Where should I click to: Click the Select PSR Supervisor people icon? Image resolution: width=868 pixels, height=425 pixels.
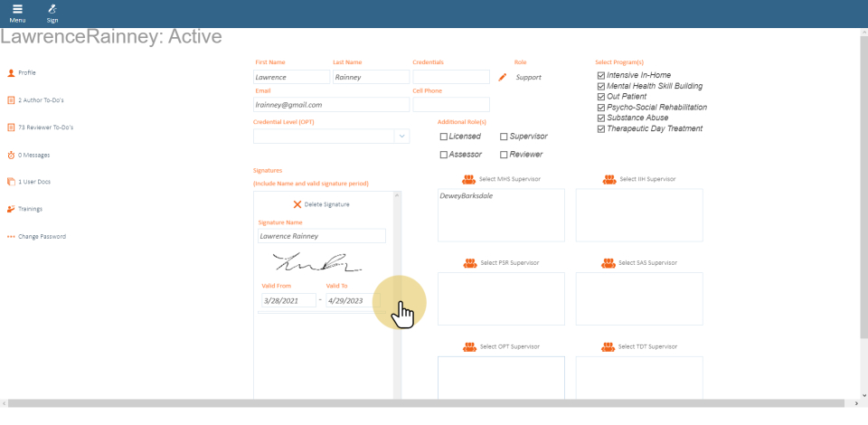[470, 263]
